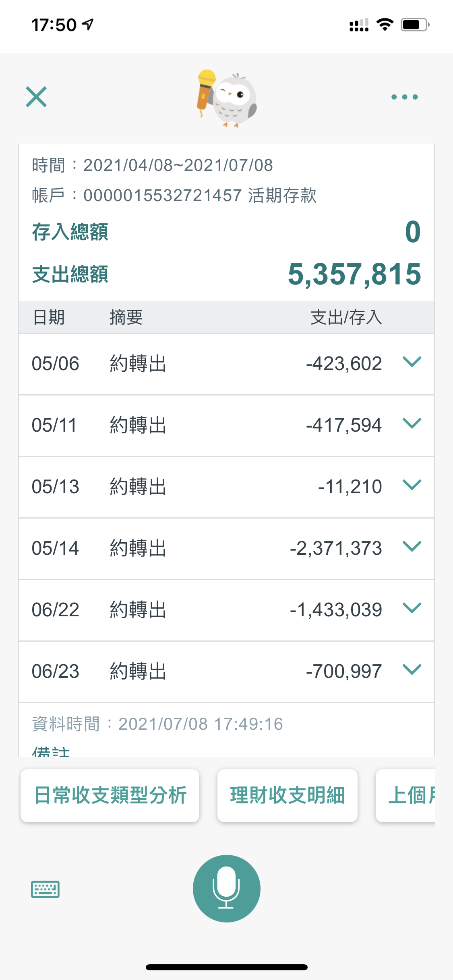The width and height of the screenshot is (453, 980).
Task: Tap the 支出總額 total of 5,357,815
Action: pos(354,274)
